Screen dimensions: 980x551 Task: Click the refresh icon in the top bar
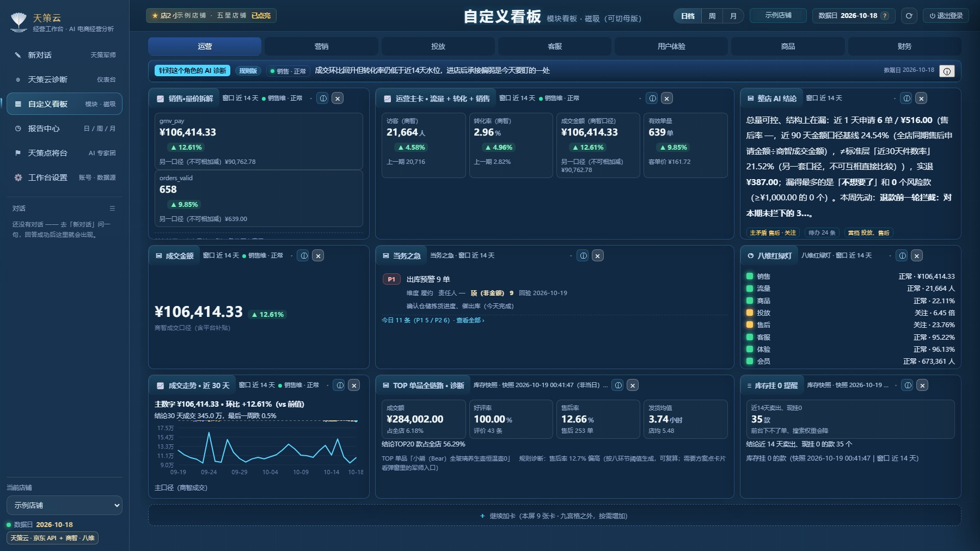pyautogui.click(x=909, y=16)
